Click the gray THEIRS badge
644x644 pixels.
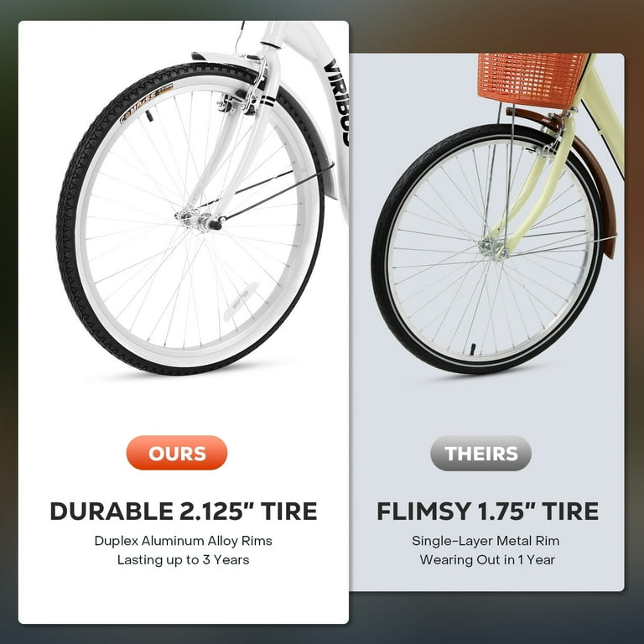coord(480,453)
